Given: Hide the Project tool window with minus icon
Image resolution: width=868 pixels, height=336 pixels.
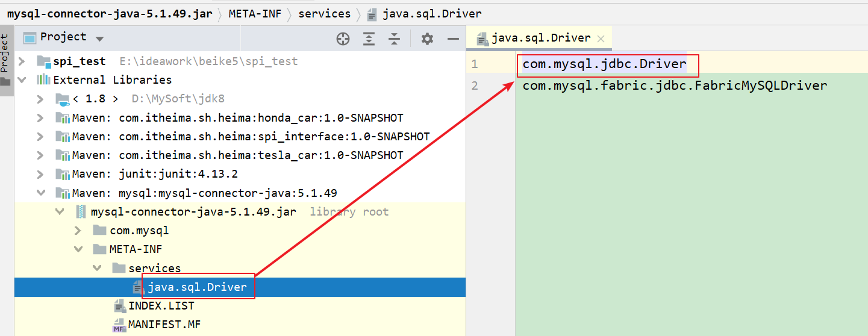Looking at the screenshot, I should (x=453, y=39).
